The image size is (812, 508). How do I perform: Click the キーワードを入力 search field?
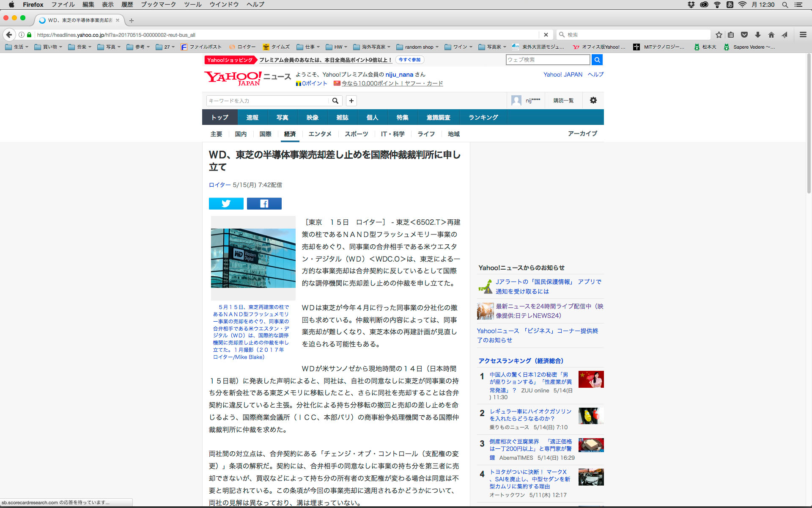click(x=267, y=101)
